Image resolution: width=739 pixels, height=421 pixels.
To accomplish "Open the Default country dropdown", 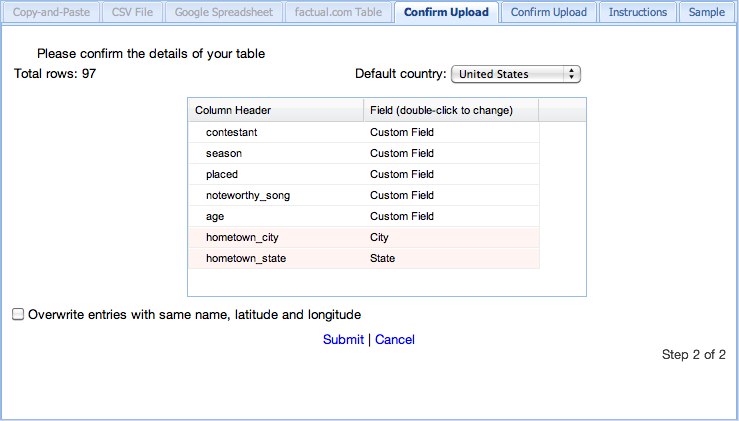I will (x=516, y=74).
